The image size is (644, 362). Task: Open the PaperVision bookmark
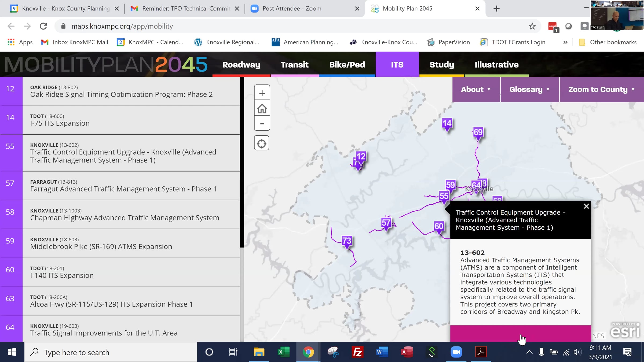[x=448, y=42]
